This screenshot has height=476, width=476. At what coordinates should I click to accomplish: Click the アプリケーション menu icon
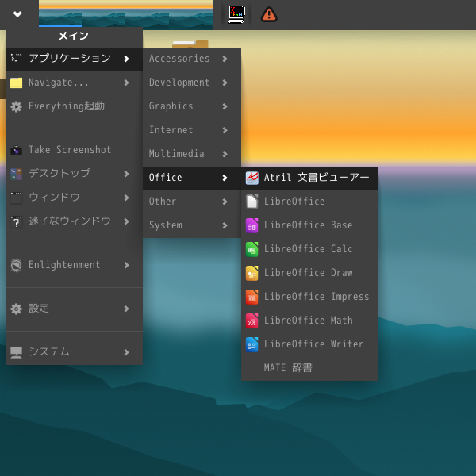click(16, 58)
